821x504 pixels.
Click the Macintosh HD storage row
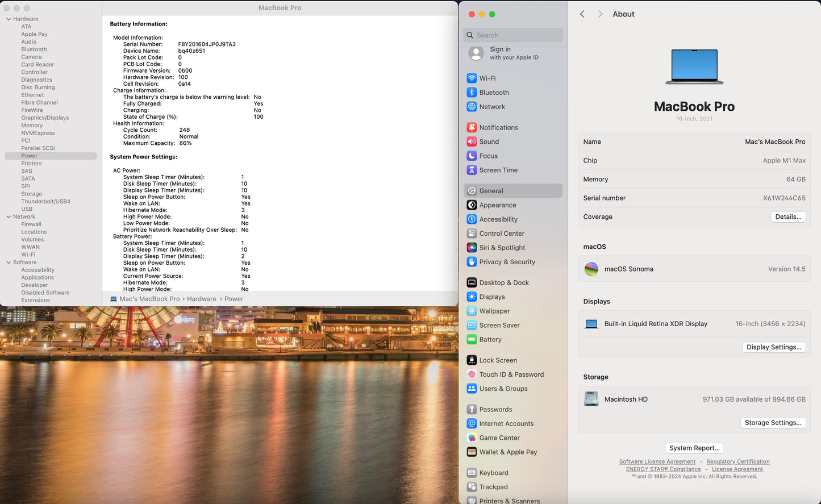pos(694,399)
